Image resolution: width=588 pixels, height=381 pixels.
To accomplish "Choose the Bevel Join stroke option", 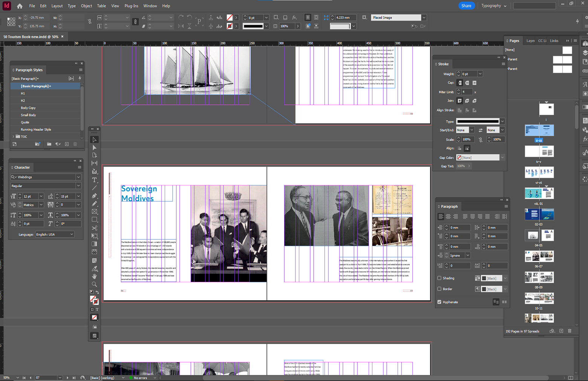I will click(475, 101).
